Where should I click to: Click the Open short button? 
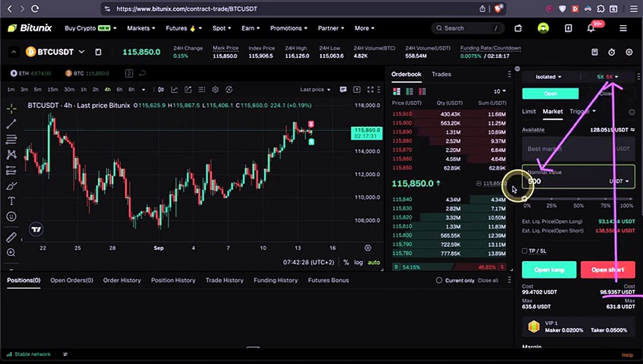click(x=608, y=269)
